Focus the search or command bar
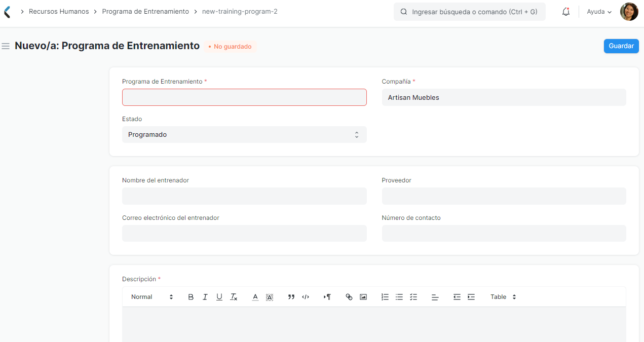This screenshot has height=342, width=644. pyautogui.click(x=470, y=12)
